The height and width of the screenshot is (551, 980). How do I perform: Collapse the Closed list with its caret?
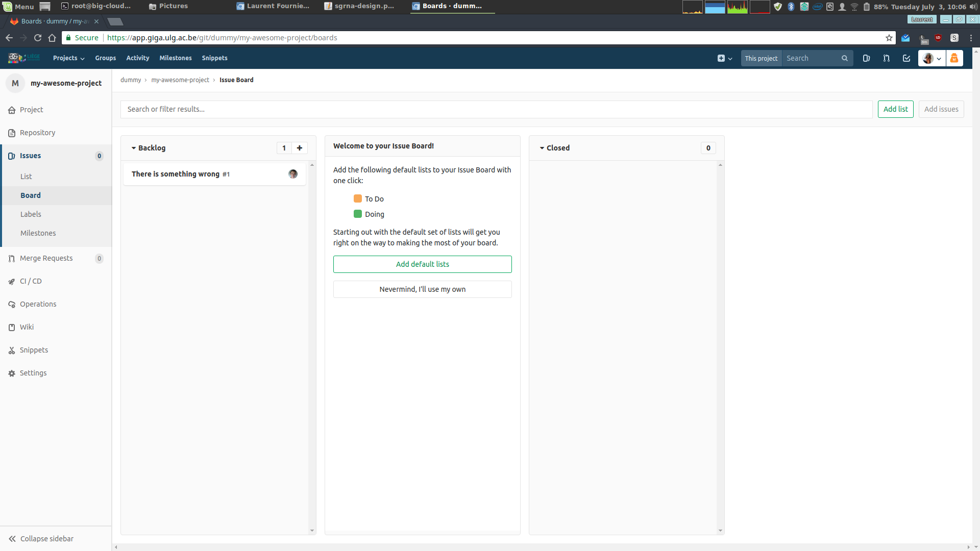542,148
